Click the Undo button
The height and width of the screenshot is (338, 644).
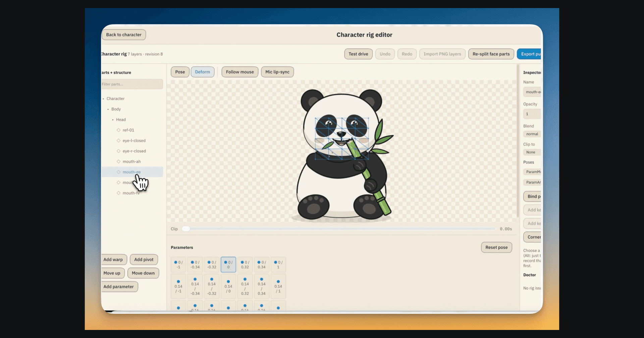[x=385, y=54]
